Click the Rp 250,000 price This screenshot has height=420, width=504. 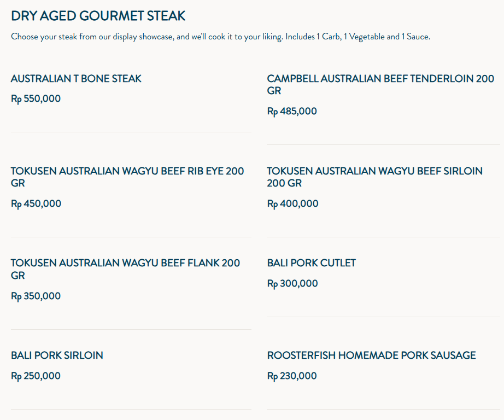coord(36,376)
